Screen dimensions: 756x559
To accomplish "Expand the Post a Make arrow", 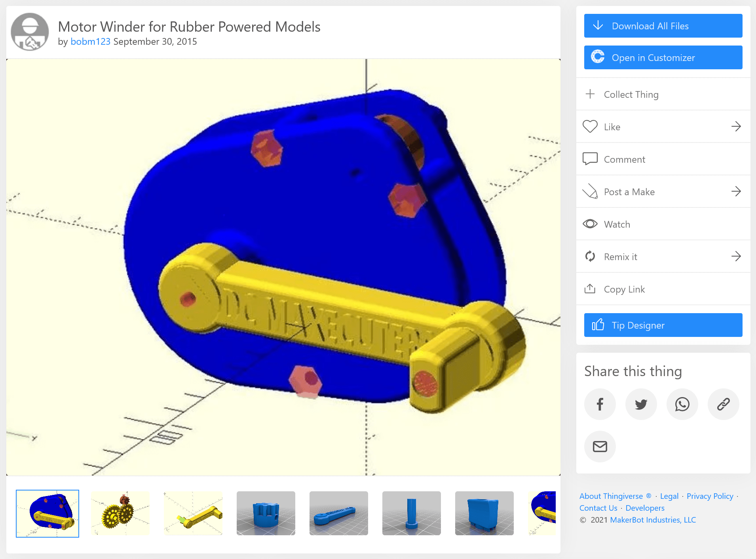I will pos(736,191).
